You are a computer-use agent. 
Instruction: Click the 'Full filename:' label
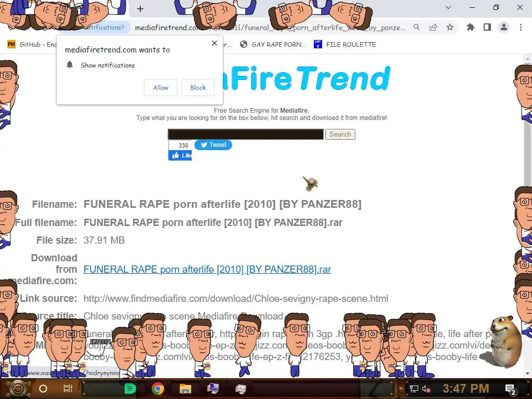click(x=46, y=222)
